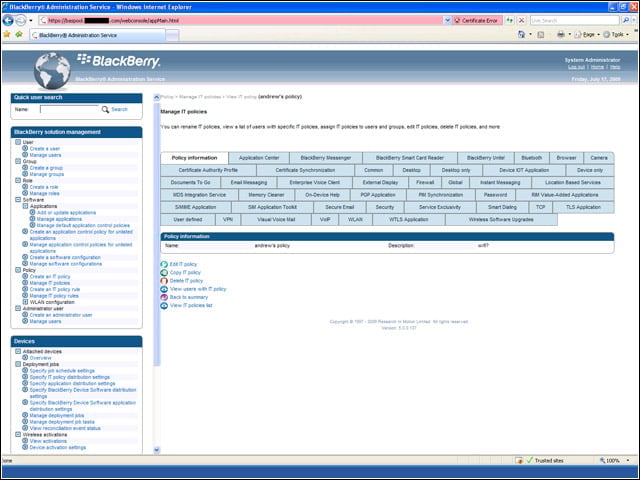Collapse the Administrator user tree node

coord(18,309)
